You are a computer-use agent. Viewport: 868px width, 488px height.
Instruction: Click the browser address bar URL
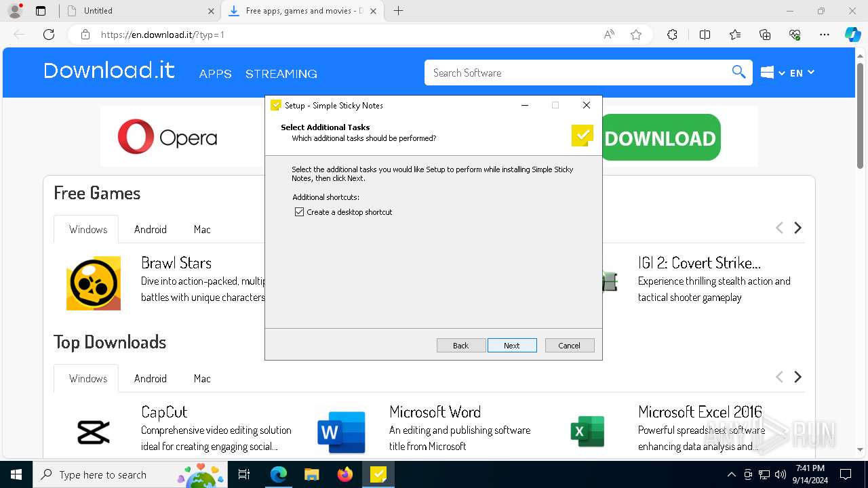point(163,35)
